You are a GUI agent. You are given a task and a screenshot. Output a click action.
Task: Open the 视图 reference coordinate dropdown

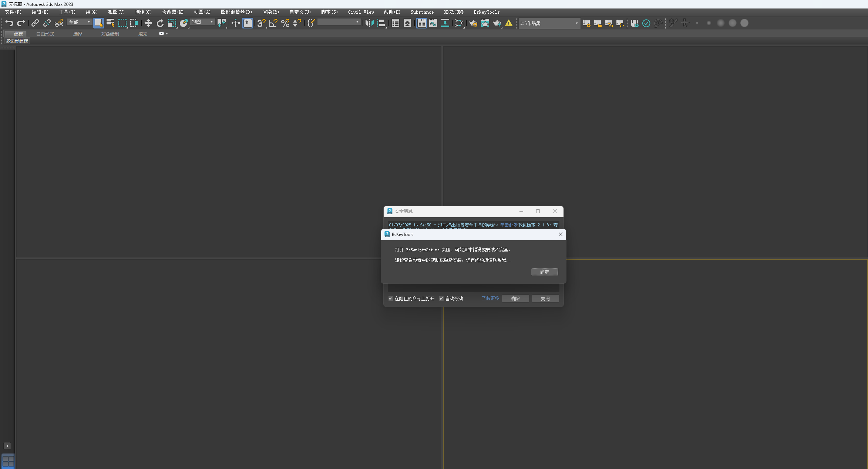pyautogui.click(x=202, y=22)
